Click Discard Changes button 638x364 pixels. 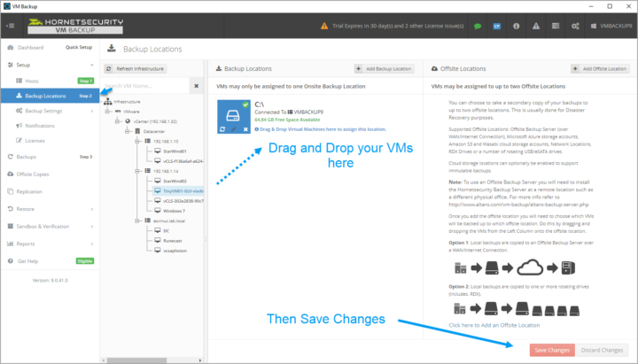tap(602, 350)
